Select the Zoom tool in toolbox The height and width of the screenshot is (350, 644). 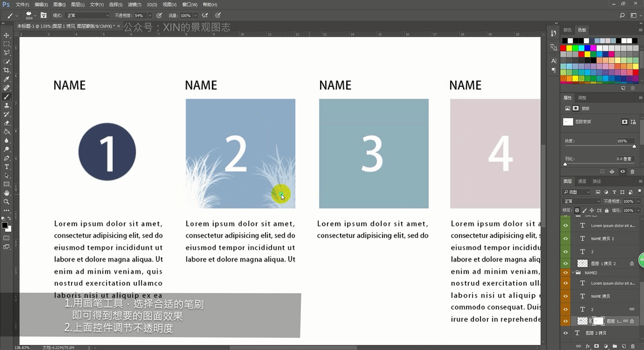(7, 202)
